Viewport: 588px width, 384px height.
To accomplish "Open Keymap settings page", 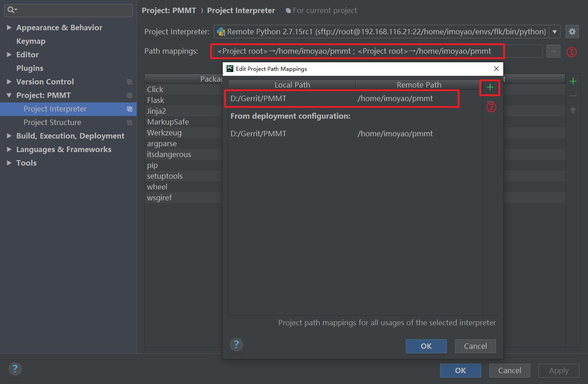I will click(x=31, y=41).
